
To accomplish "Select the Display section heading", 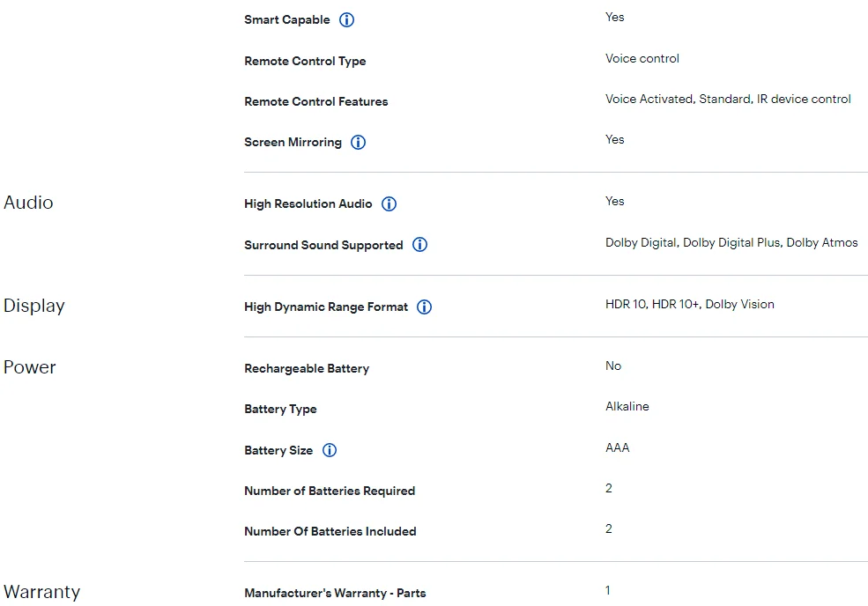I will click(x=33, y=306).
